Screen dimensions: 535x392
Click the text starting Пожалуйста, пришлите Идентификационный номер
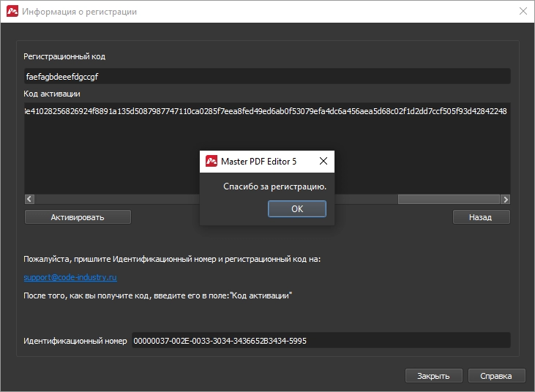click(x=172, y=259)
